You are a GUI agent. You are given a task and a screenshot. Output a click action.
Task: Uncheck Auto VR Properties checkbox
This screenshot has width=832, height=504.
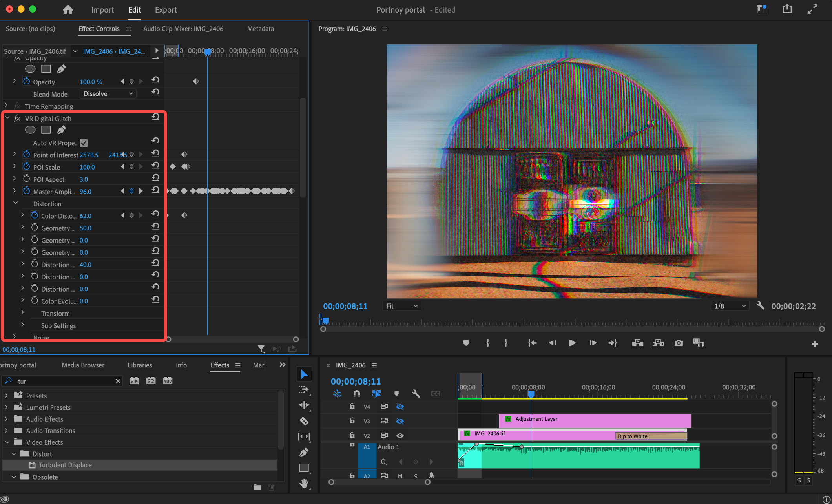point(84,143)
